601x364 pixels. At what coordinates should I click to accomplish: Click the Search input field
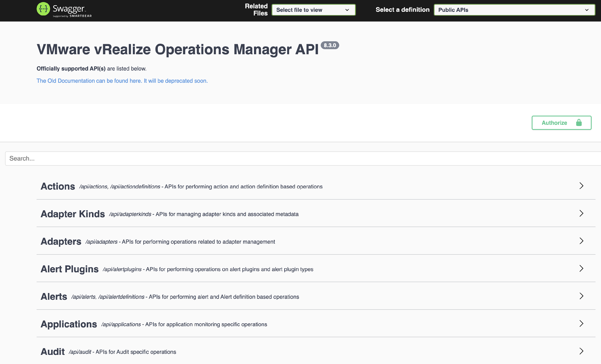(x=303, y=159)
